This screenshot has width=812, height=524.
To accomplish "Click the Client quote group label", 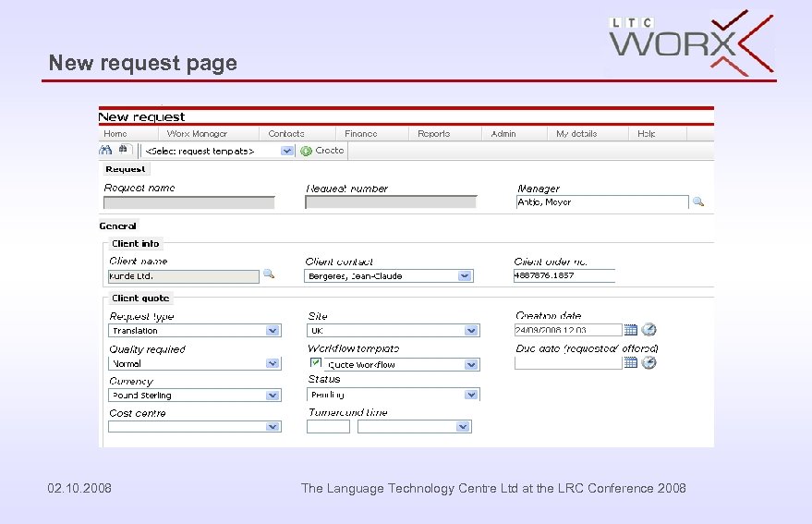I will tap(140, 298).
